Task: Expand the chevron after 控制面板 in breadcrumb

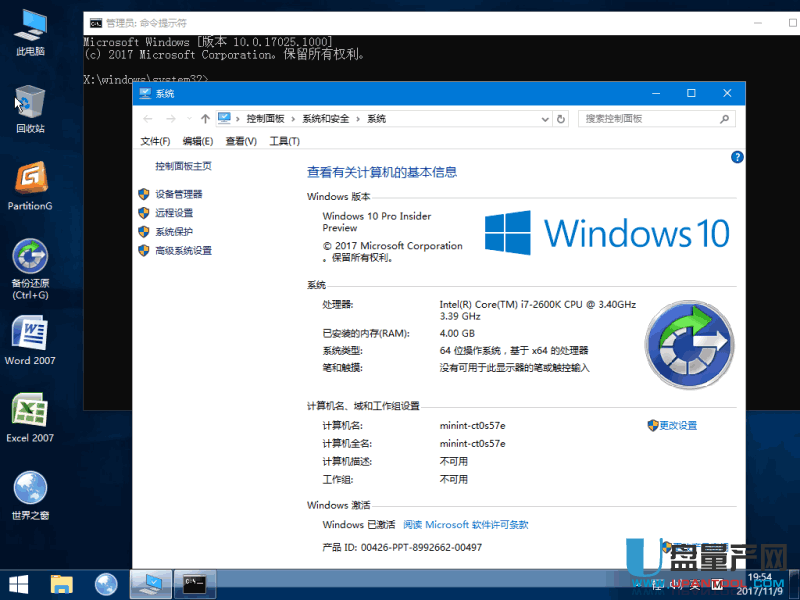Action: coord(293,119)
